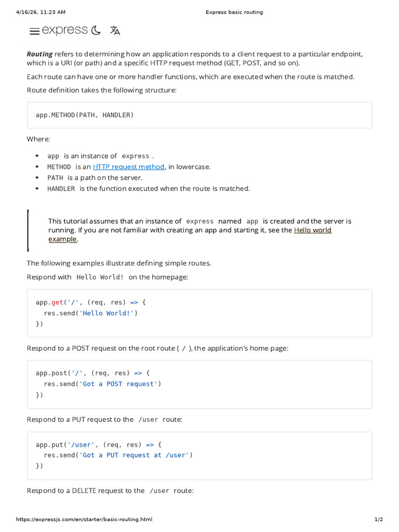
Task: Click the app.put('/user' code line
Action: 98,445
